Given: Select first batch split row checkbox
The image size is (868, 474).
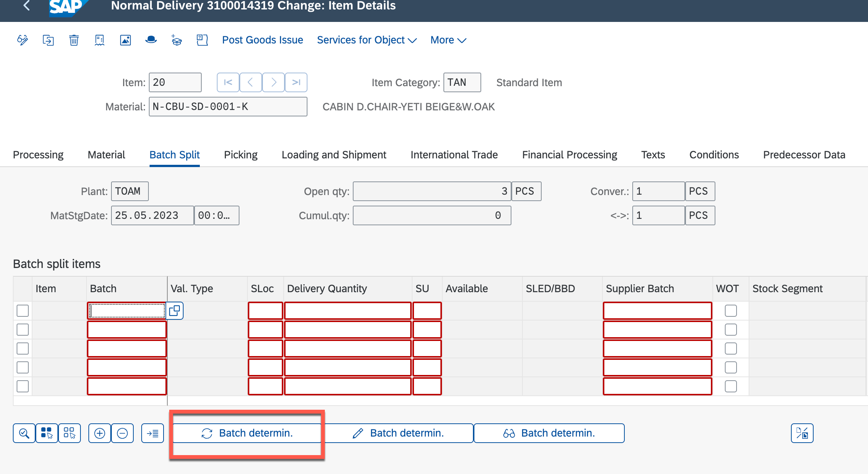Looking at the screenshot, I should (x=23, y=311).
